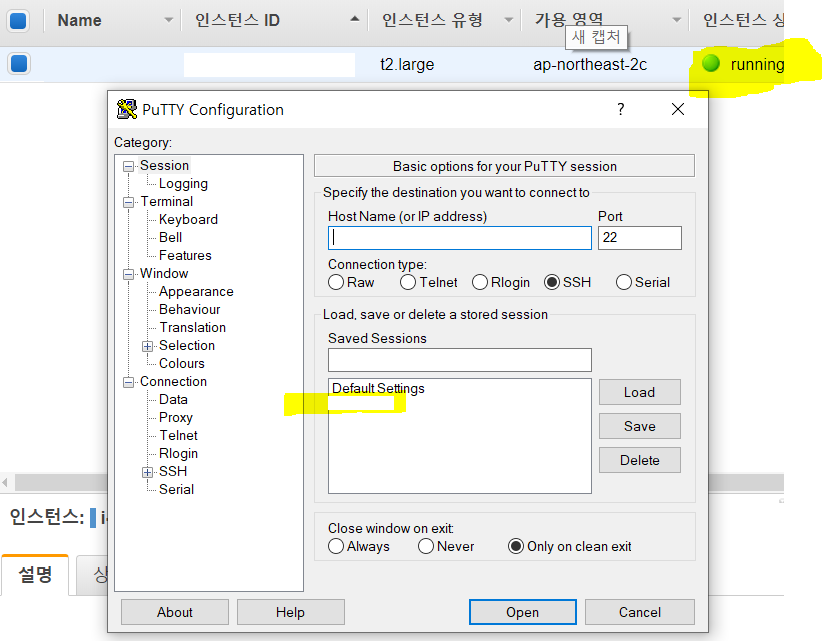Select the Proxy category
Viewport: 822px width, 641px height.
176,418
